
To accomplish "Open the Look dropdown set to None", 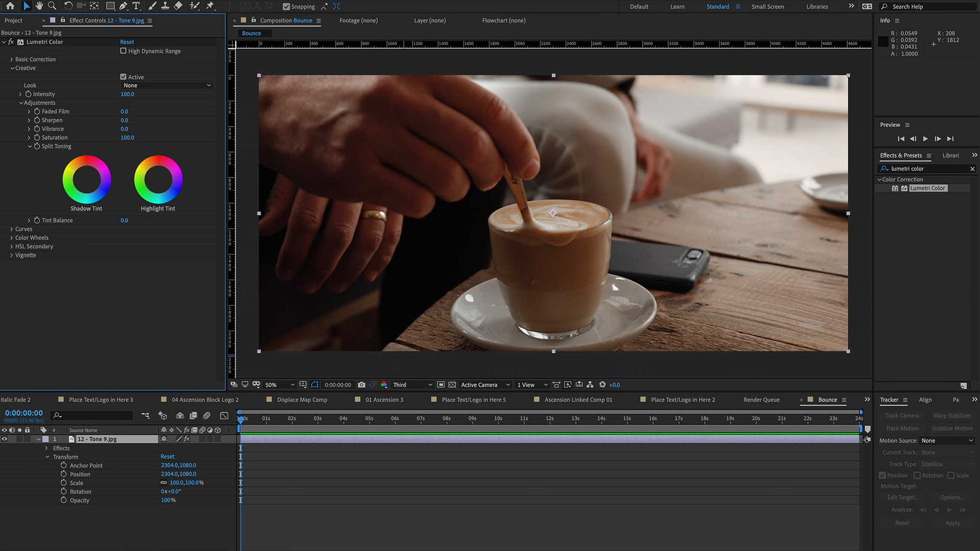I will [165, 85].
